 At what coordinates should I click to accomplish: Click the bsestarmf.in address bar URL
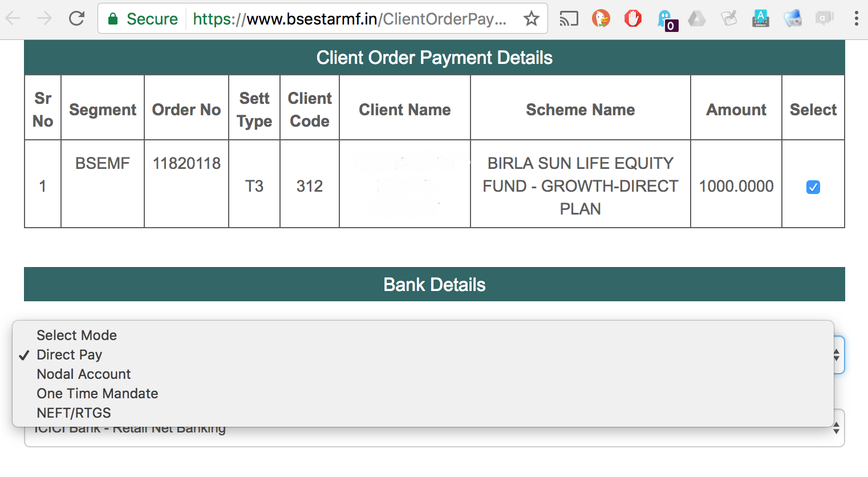[349, 19]
